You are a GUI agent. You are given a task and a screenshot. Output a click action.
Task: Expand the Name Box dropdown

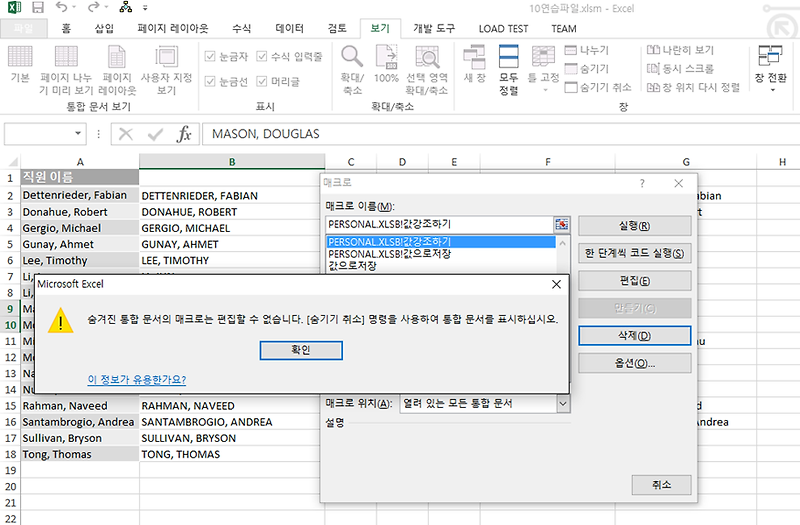[78, 134]
